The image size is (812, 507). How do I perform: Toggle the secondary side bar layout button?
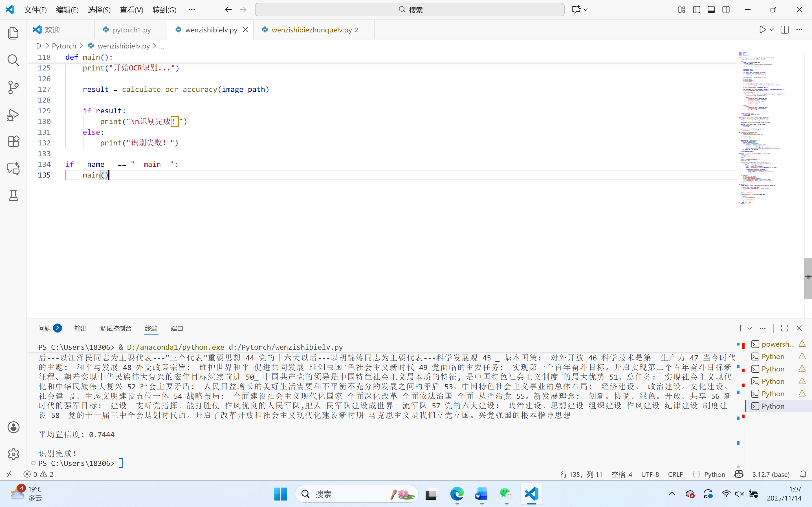726,10
